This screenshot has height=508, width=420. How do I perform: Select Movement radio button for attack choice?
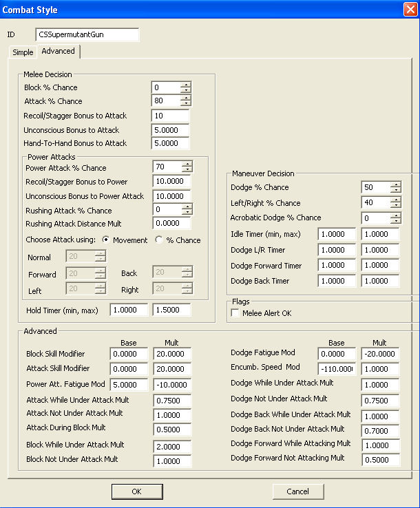(105, 240)
